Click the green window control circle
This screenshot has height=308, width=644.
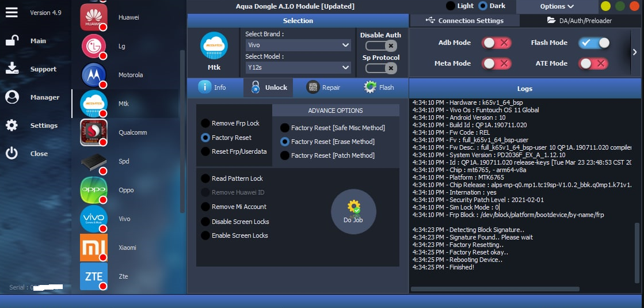click(x=620, y=6)
